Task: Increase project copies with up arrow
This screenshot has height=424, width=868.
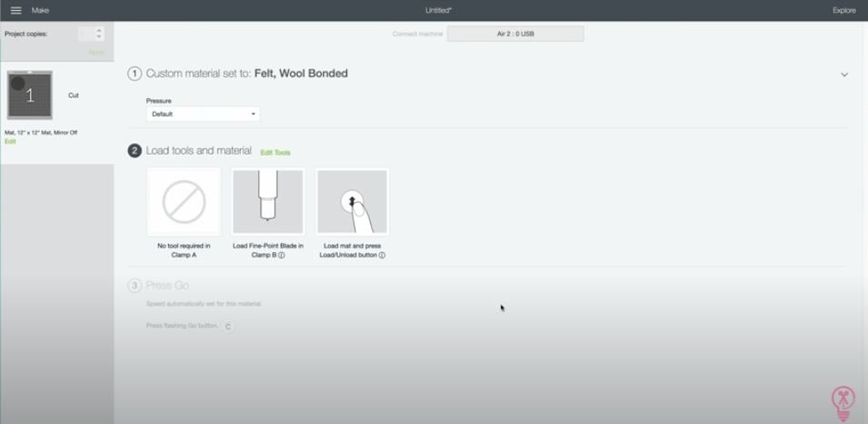Action: (x=98, y=31)
